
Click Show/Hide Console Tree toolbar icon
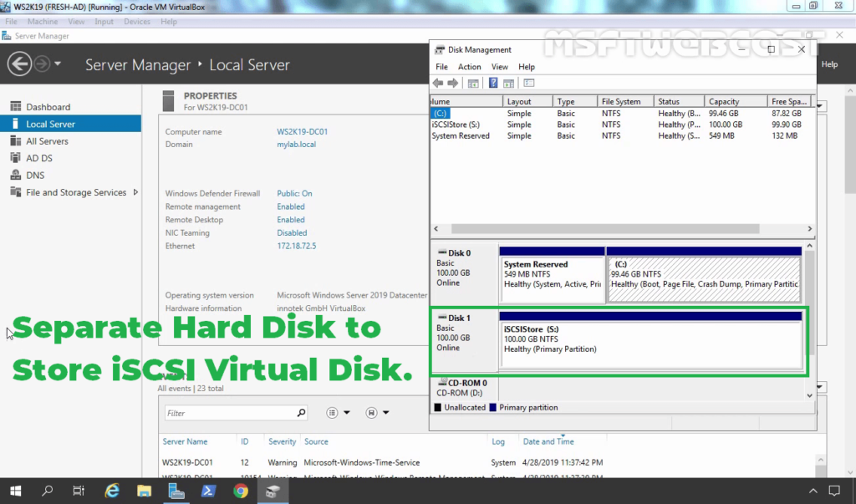tap(473, 83)
